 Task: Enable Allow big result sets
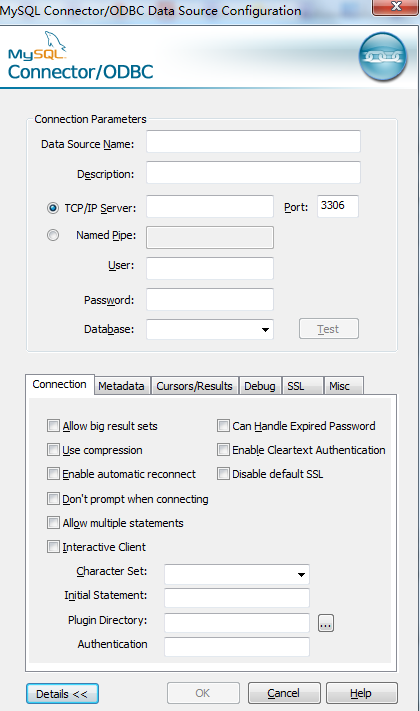(x=53, y=426)
